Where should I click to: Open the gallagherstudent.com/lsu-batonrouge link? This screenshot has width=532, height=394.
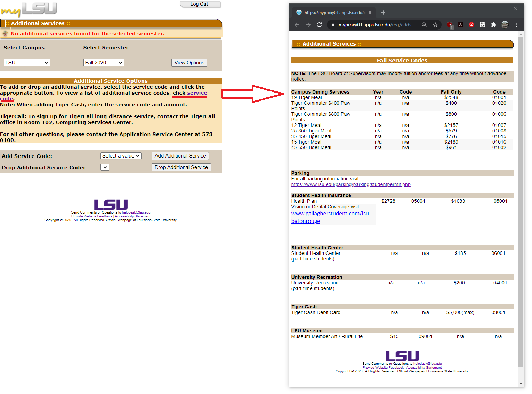pyautogui.click(x=331, y=217)
